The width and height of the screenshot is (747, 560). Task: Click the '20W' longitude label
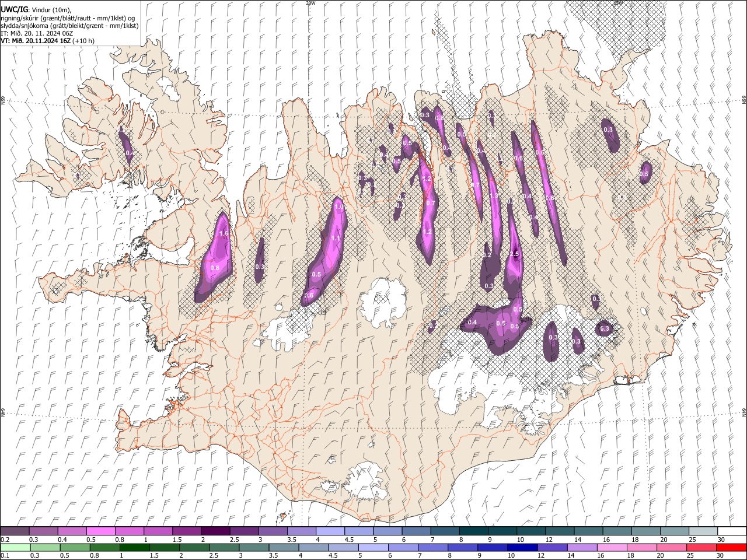coord(310,3)
